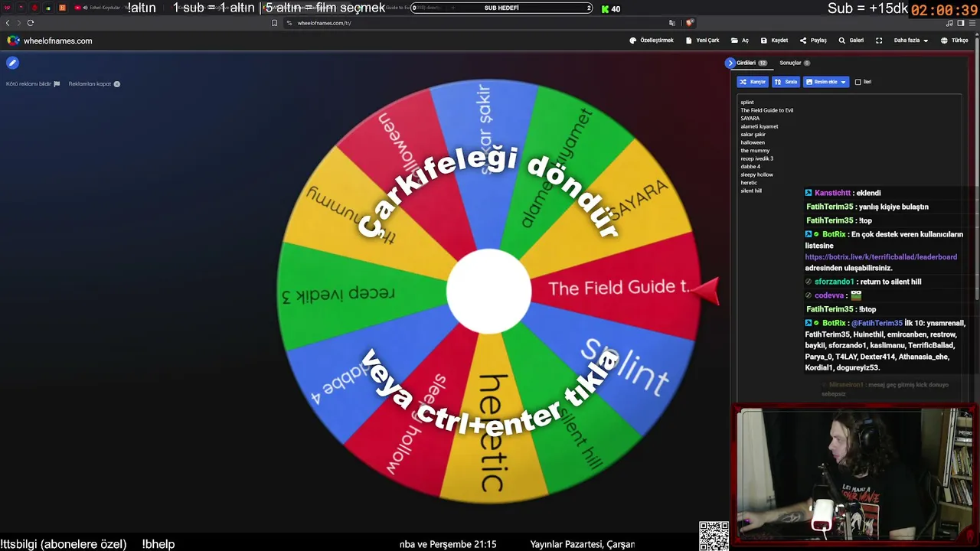Viewport: 980px width, 551px height.
Task: Create a new wheel with Yeni Çark
Action: [x=703, y=41]
